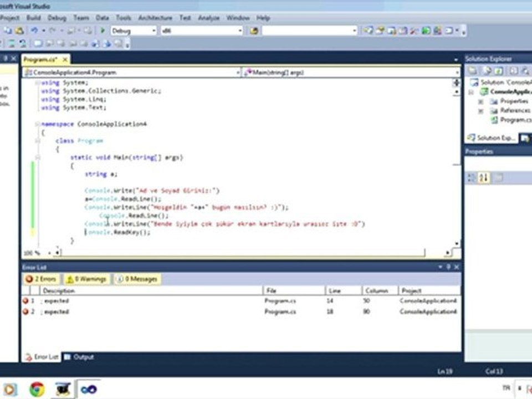Sort properties by category icon
This screenshot has width=532, height=399.
pos(471,177)
